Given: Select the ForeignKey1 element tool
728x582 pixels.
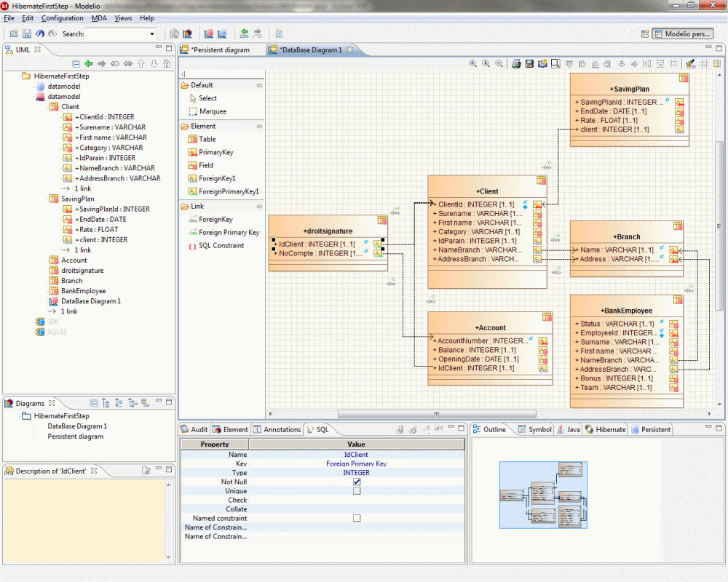Looking at the screenshot, I should [212, 178].
